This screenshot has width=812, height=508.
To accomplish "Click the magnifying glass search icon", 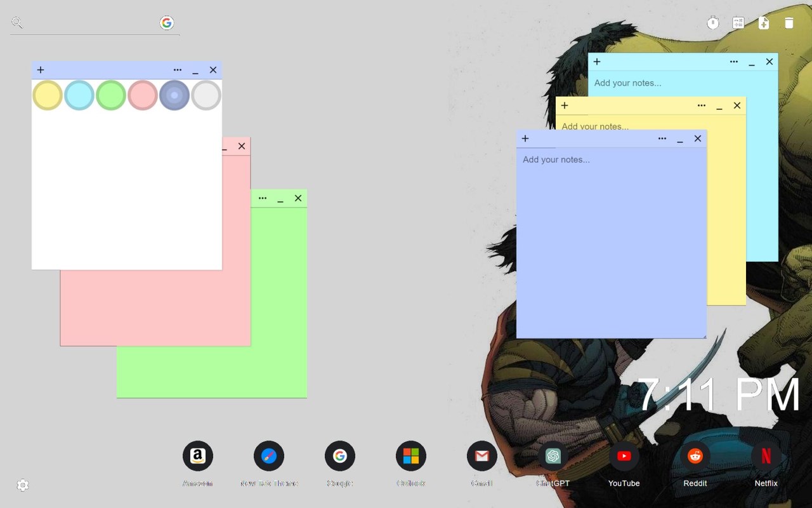I will 17,23.
